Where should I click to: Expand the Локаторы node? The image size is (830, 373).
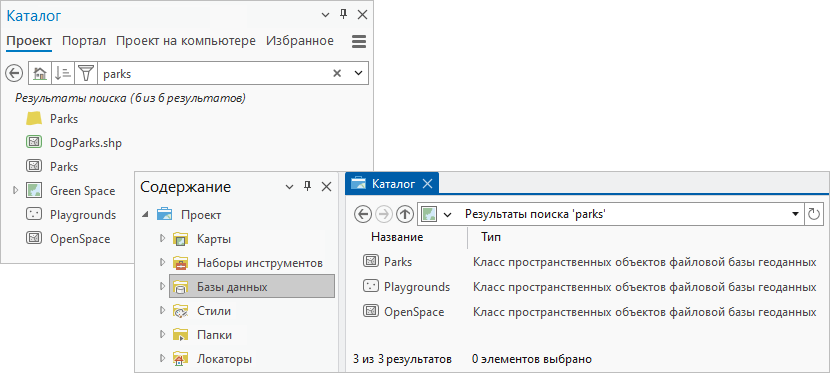point(163,359)
